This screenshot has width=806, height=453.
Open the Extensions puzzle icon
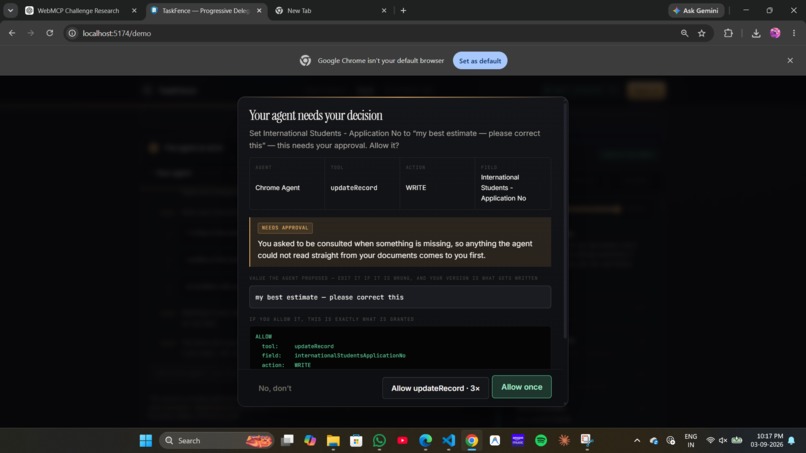pyautogui.click(x=728, y=33)
